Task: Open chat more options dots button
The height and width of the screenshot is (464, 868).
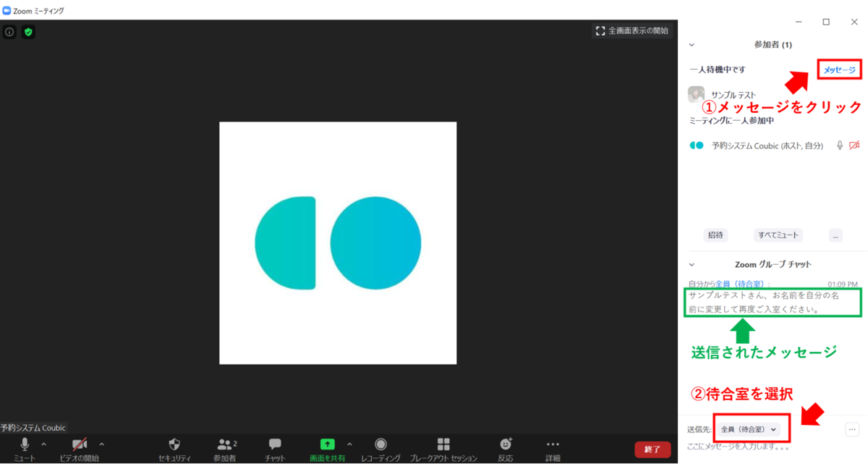Action: point(852,429)
